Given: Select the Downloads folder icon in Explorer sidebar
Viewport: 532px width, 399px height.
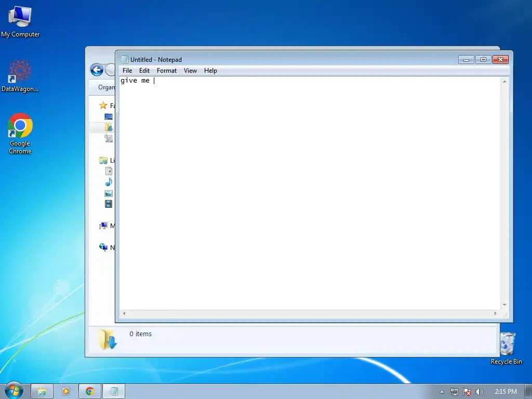Looking at the screenshot, I should [x=109, y=128].
